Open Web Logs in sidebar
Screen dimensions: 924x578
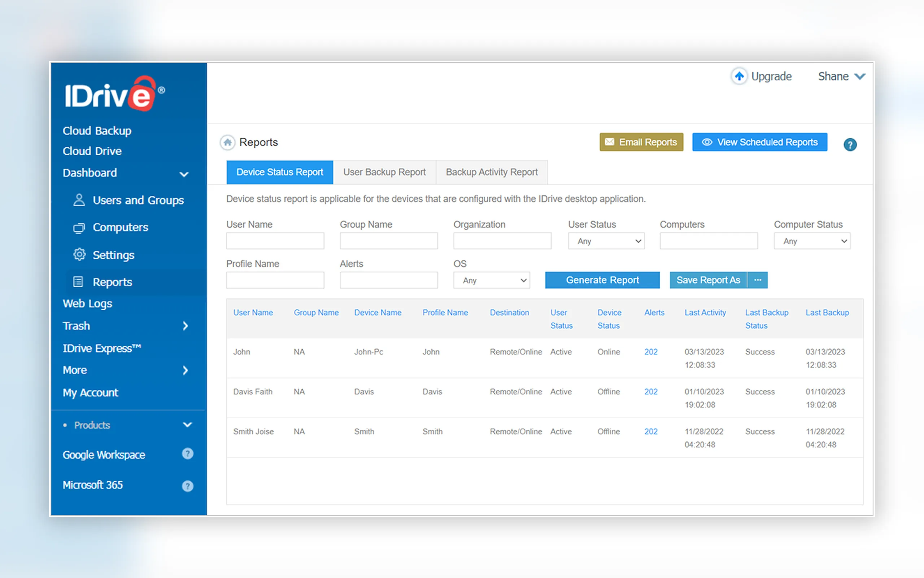pos(87,303)
